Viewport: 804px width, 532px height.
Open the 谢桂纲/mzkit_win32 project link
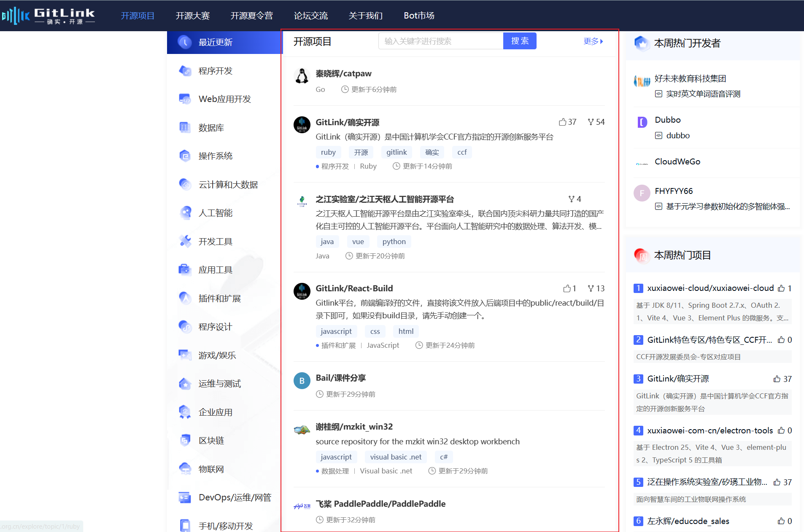click(354, 427)
